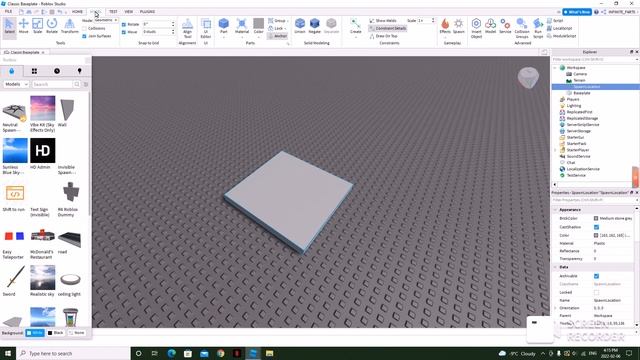Click Show Welds
The height and width of the screenshot is (360, 640).
tap(383, 20)
